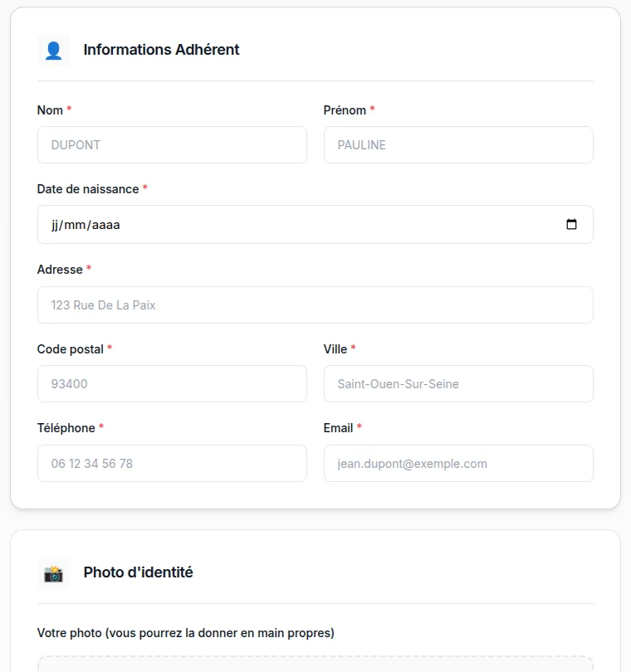Focus the Téléphone input field

[x=172, y=463]
